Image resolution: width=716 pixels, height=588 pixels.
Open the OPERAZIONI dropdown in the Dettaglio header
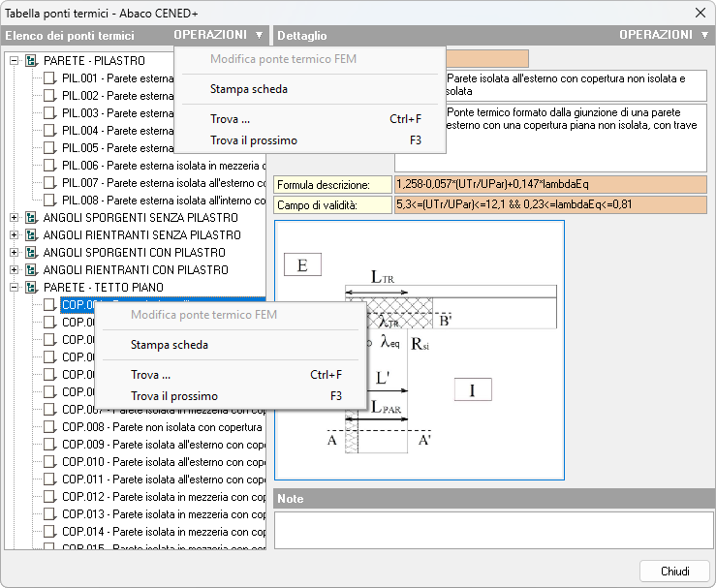pyautogui.click(x=664, y=35)
